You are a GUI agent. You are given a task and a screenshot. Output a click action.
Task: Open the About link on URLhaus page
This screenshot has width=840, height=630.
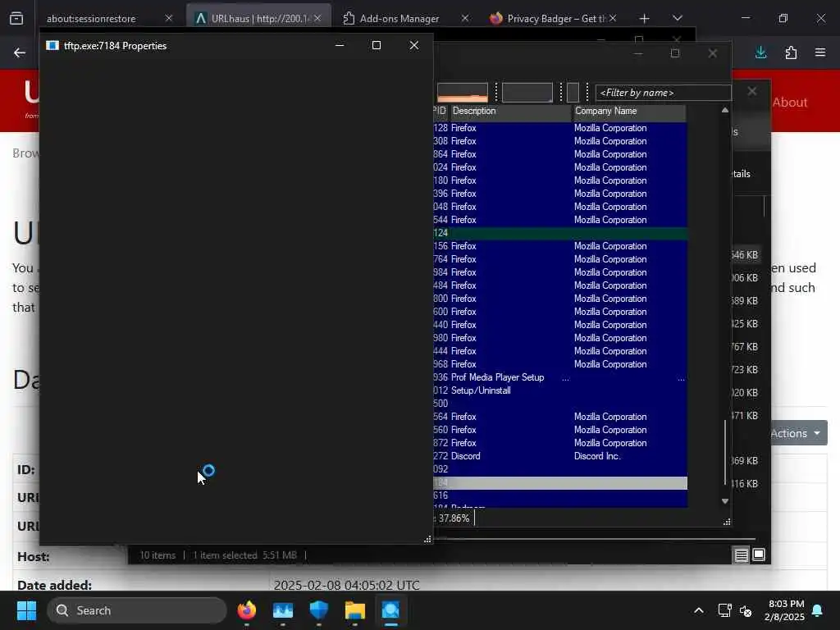[790, 103]
